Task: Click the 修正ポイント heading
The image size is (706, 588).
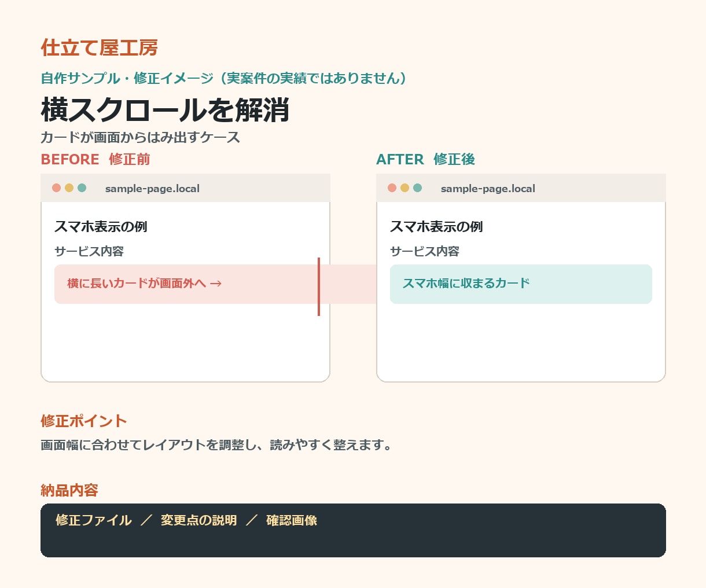Action: coord(84,421)
